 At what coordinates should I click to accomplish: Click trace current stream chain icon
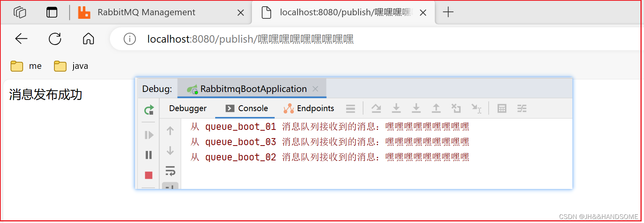(522, 108)
